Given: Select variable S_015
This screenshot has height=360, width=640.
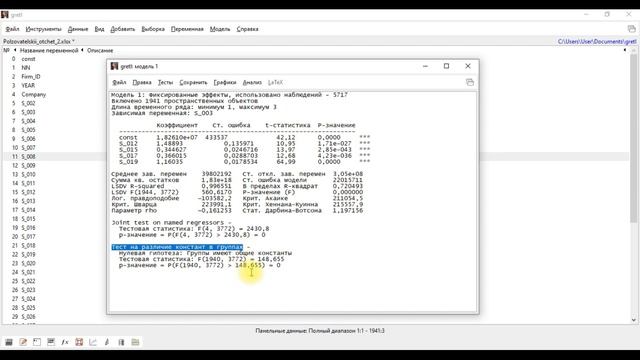Looking at the screenshot, I should [x=28, y=219].
